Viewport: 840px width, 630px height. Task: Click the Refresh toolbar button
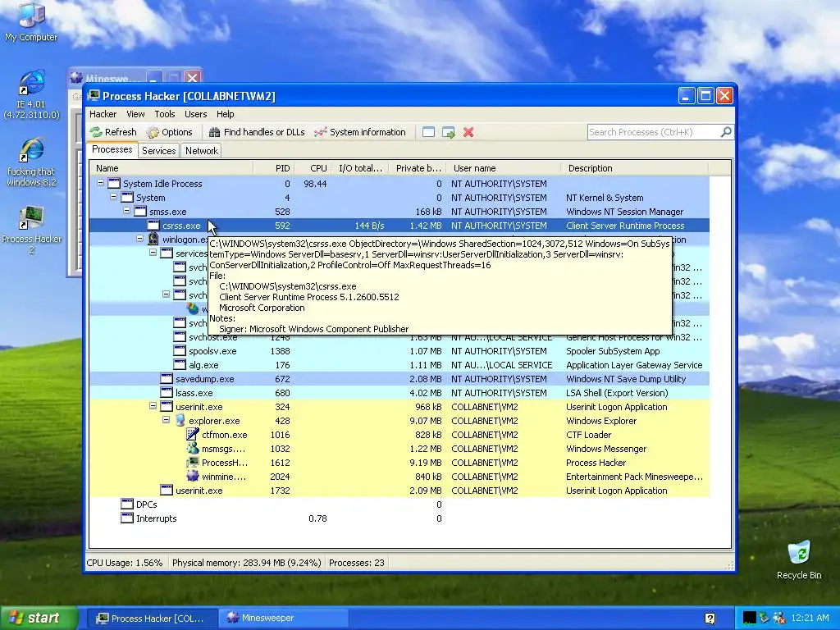click(113, 132)
